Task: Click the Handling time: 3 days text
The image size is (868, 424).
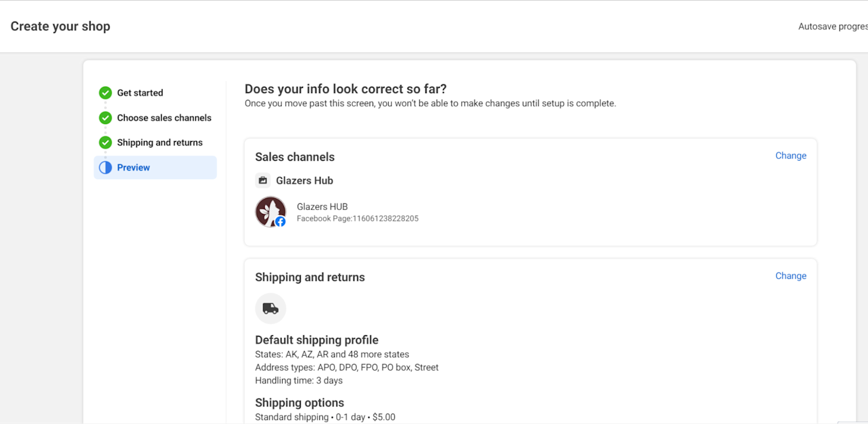Action: 299,381
